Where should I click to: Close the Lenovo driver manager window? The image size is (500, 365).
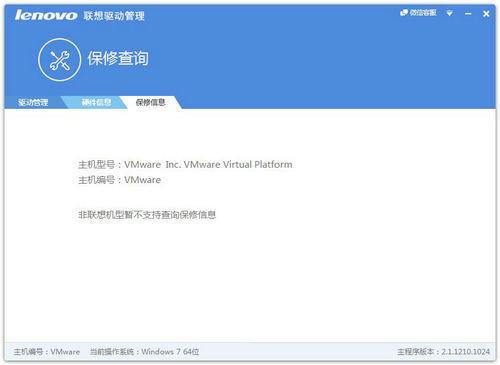(x=486, y=14)
